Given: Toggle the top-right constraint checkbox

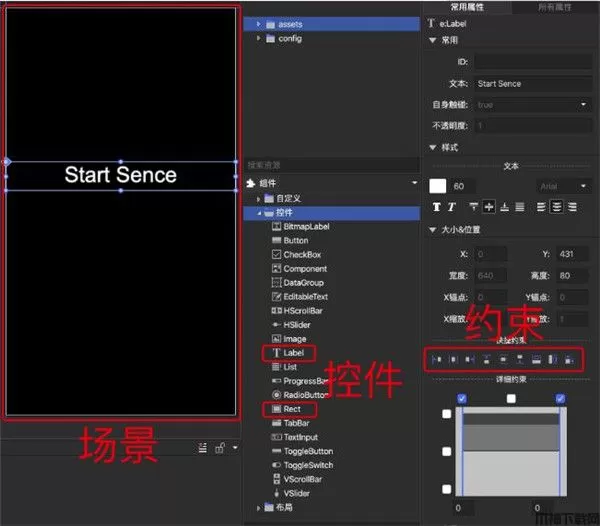Looking at the screenshot, I should click(560, 400).
